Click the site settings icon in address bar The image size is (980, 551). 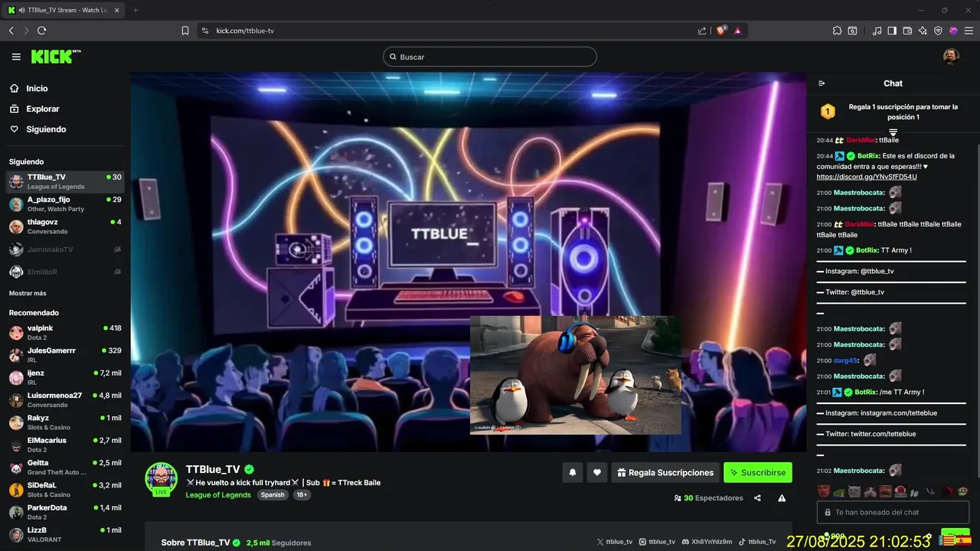(204, 31)
